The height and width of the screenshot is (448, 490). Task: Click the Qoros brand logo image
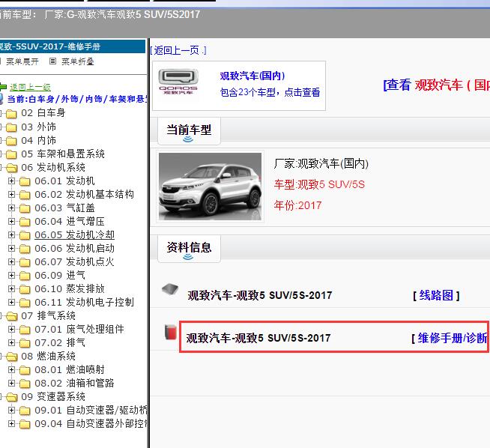178,82
